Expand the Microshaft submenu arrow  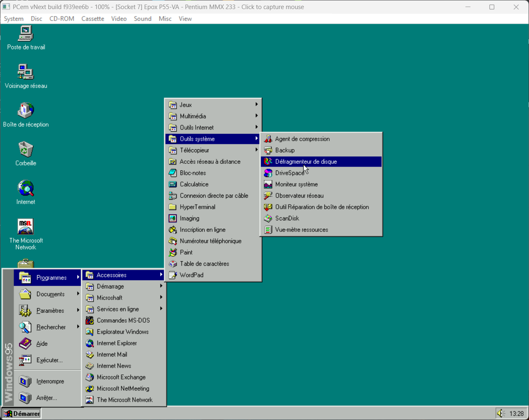[x=161, y=297]
